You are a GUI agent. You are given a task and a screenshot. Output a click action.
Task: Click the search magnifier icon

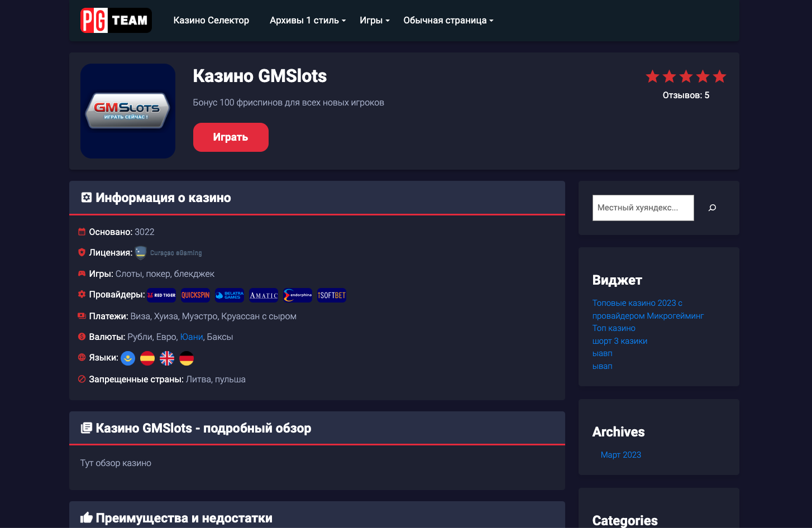[x=712, y=208]
